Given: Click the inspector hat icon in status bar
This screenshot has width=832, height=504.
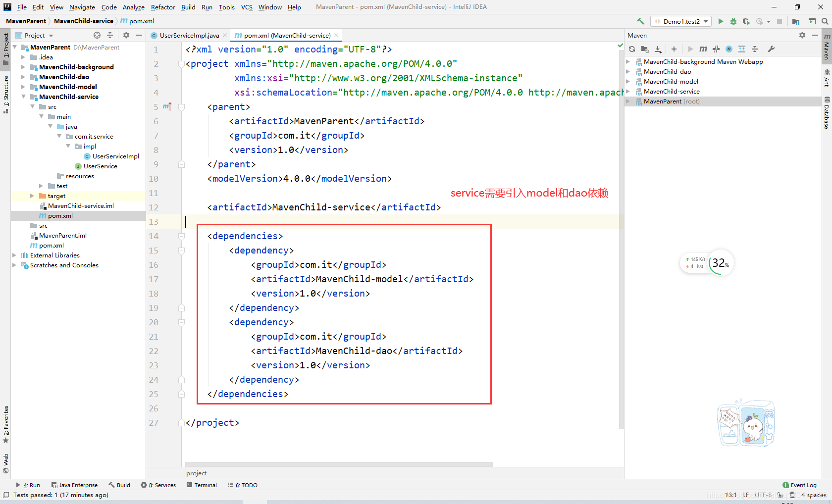Looking at the screenshot, I should point(792,495).
